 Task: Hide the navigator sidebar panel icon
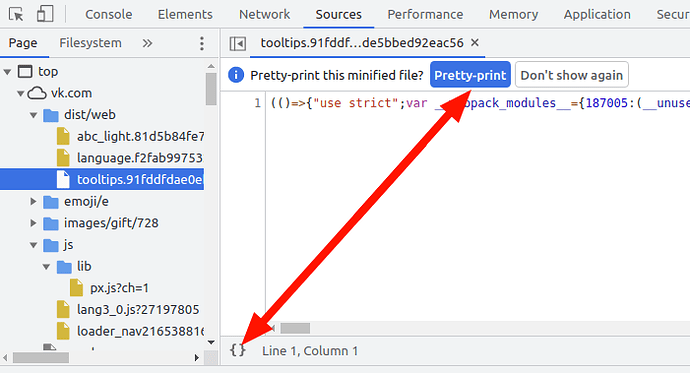[x=238, y=43]
